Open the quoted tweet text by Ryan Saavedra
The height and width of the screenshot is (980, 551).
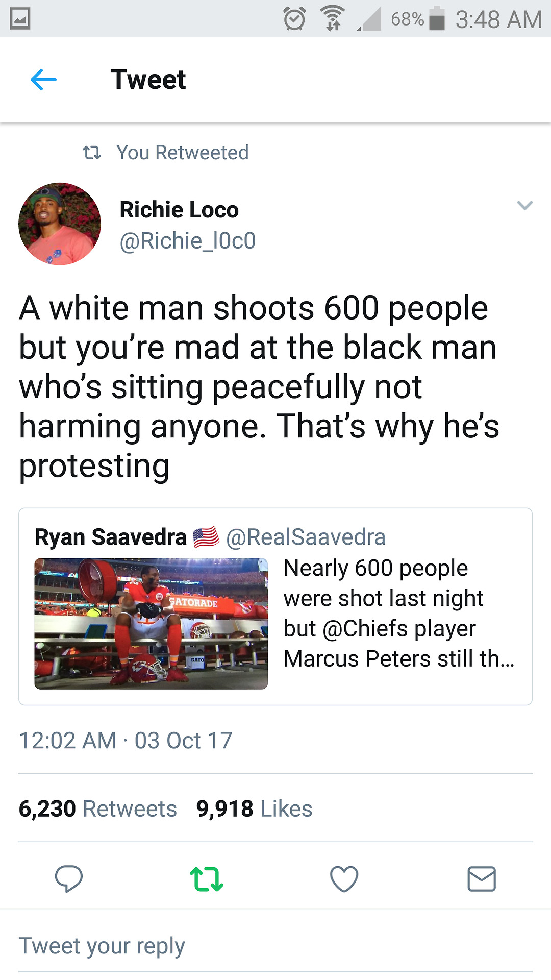click(398, 613)
